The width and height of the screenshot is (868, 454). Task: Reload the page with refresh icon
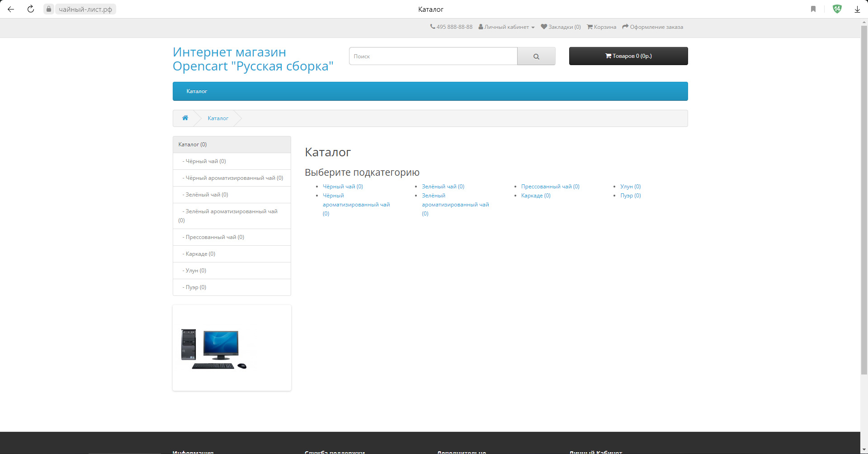tap(31, 9)
